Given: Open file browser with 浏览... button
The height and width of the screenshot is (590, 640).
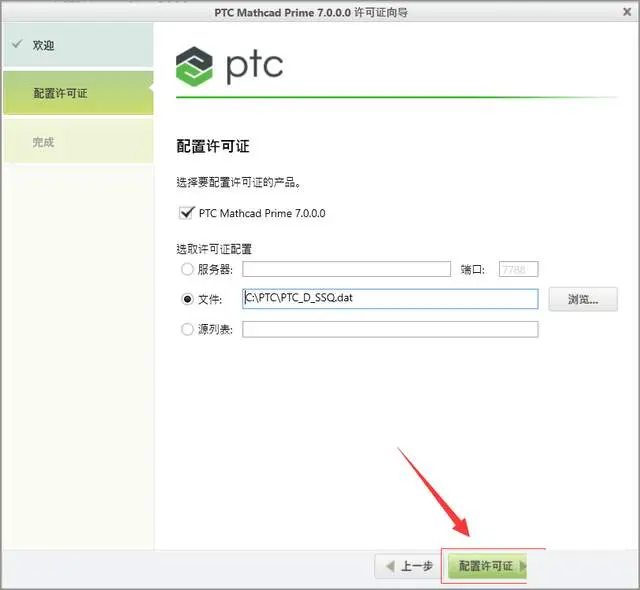Looking at the screenshot, I should (583, 299).
